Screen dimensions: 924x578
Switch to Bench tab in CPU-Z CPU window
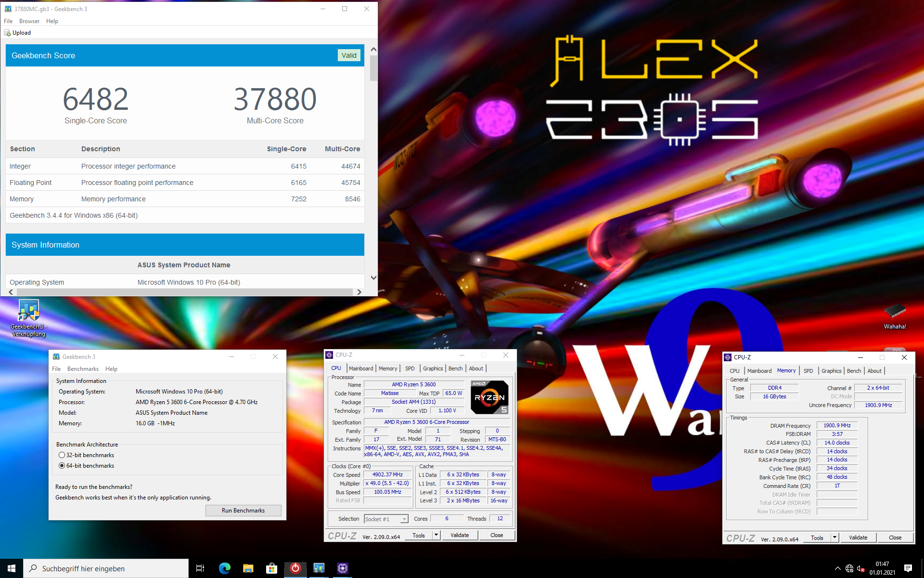click(455, 368)
